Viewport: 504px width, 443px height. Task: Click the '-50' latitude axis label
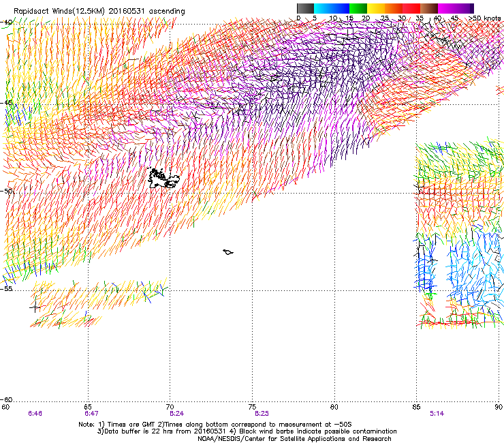(x=7, y=191)
